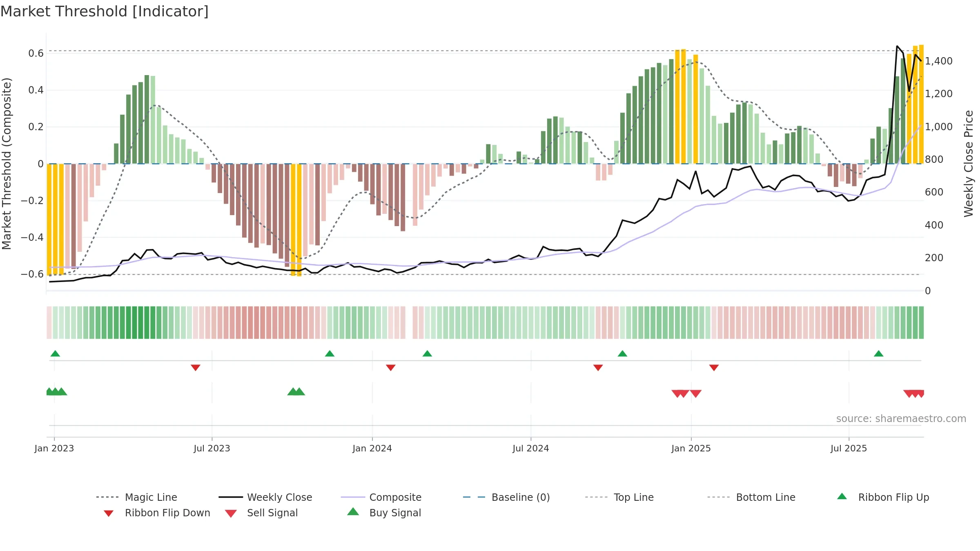Click the Weekly Close Price axis title

point(969,164)
